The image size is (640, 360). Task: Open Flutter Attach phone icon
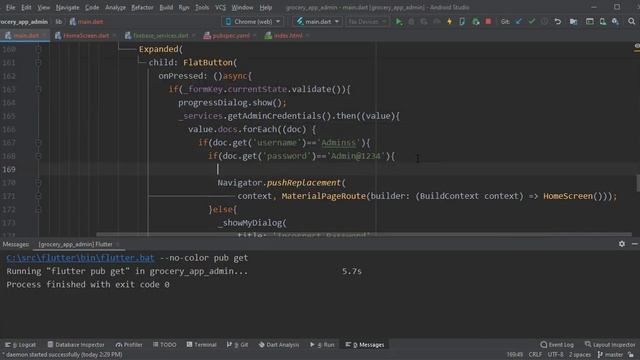(462, 22)
